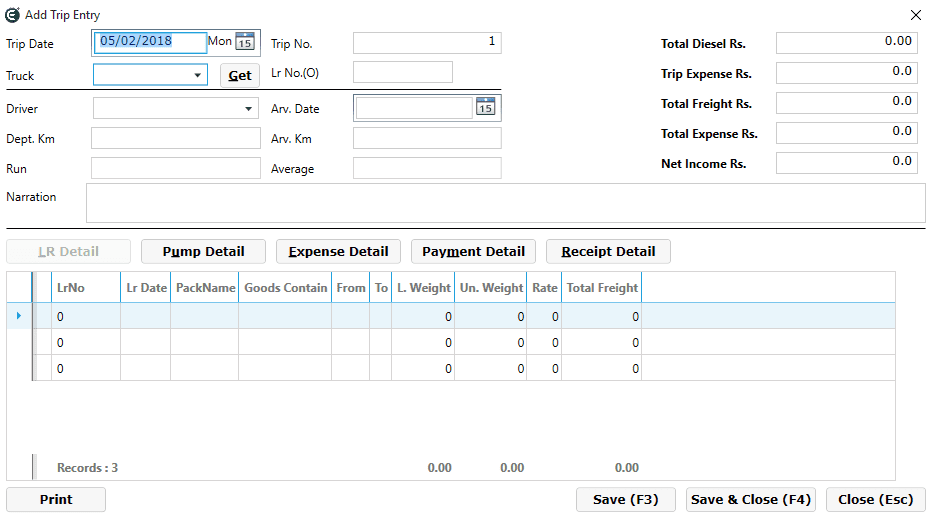Screen dimensions: 934x531
Task: Click the Lr No.(O) input field
Action: [402, 72]
